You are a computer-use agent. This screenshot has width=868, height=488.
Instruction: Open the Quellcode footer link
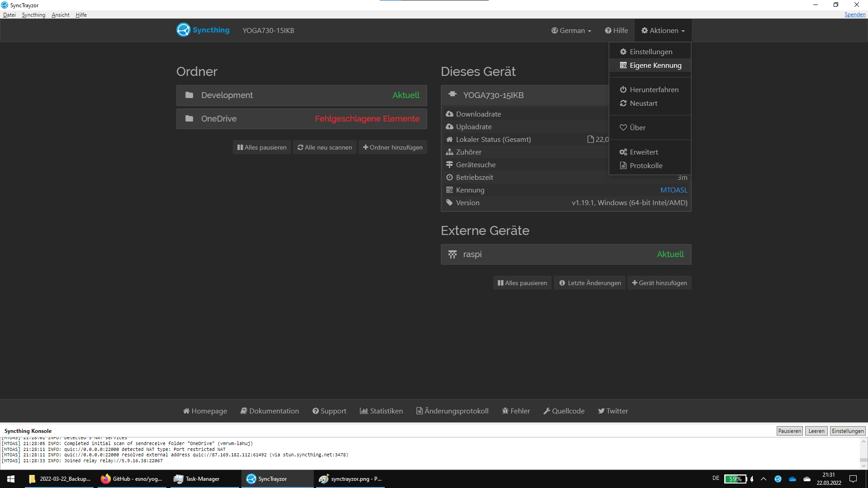564,411
